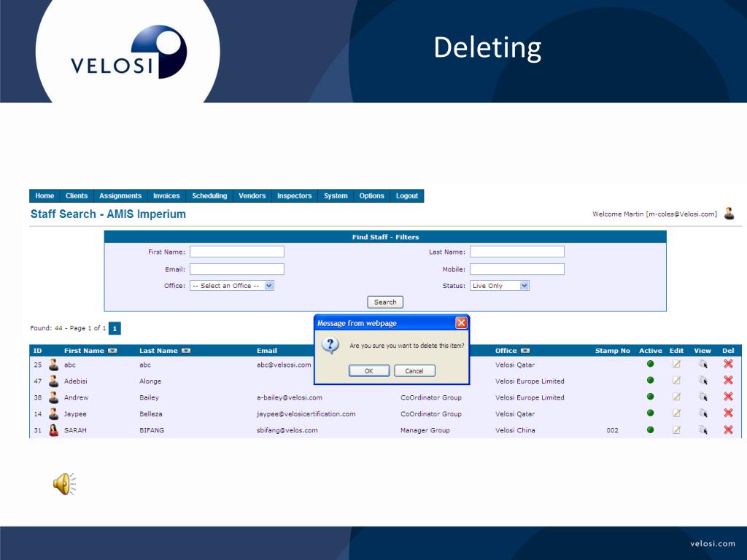The height and width of the screenshot is (560, 747).
Task: View details of Andrew Bailey
Action: 703,397
